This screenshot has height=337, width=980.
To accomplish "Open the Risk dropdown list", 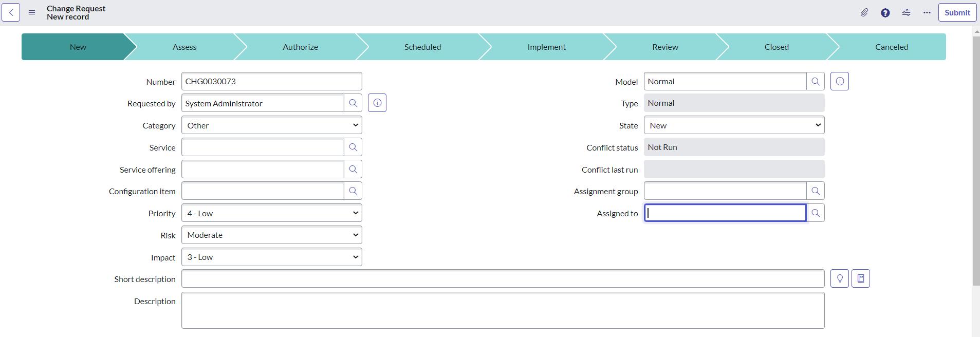I will click(x=271, y=235).
